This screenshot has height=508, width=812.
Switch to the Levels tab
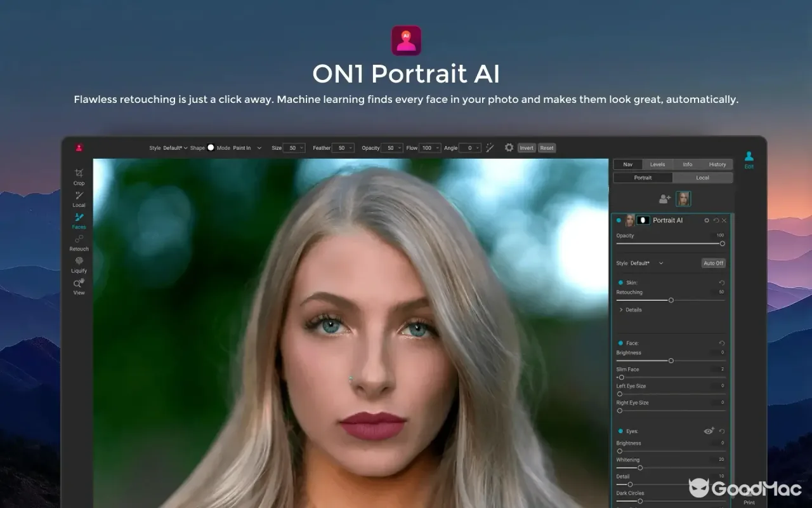click(657, 164)
